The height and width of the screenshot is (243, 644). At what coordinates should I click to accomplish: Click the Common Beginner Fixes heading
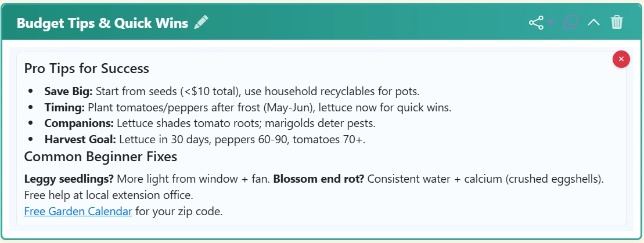coord(100,157)
